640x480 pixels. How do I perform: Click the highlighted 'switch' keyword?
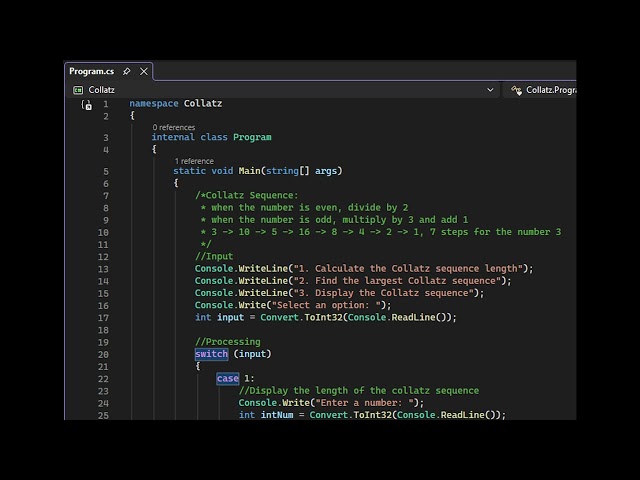(211, 354)
